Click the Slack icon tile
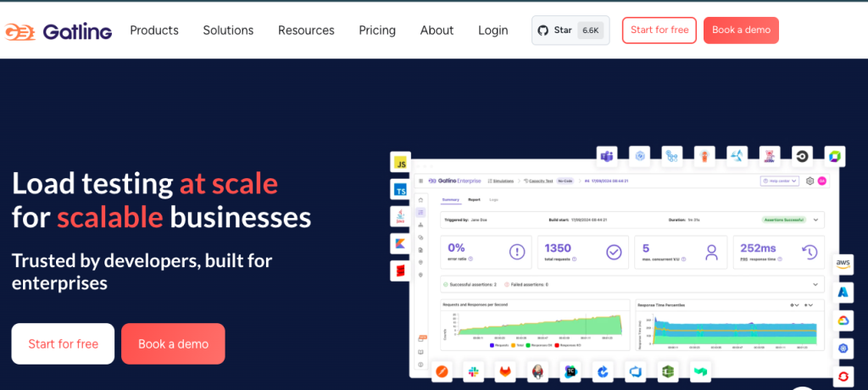The width and height of the screenshot is (868, 390). [x=473, y=372]
